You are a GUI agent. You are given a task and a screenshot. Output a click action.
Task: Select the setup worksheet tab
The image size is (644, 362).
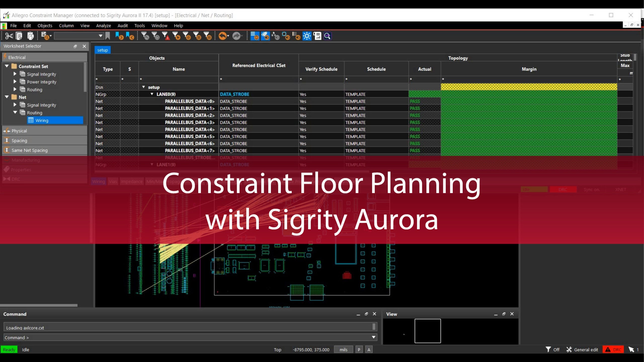(x=103, y=50)
